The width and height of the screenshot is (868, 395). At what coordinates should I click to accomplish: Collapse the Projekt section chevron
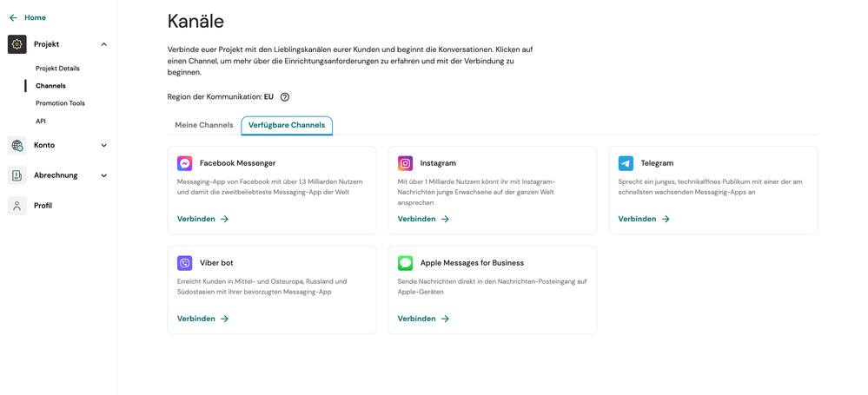(104, 44)
